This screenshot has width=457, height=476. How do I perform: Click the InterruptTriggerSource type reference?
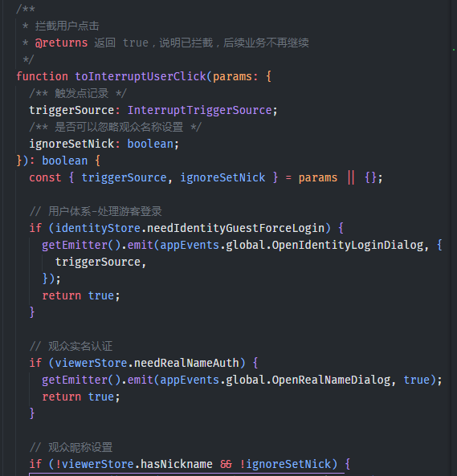(x=199, y=110)
